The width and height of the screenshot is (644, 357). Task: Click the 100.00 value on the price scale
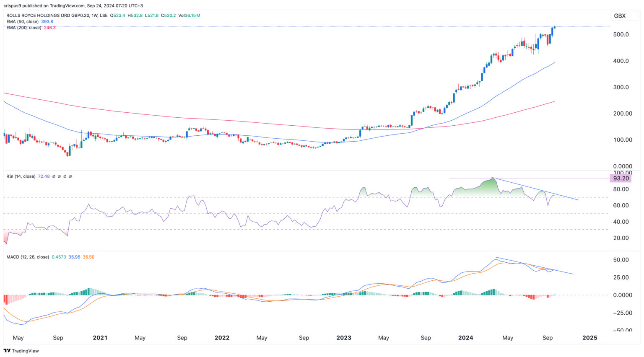click(623, 140)
